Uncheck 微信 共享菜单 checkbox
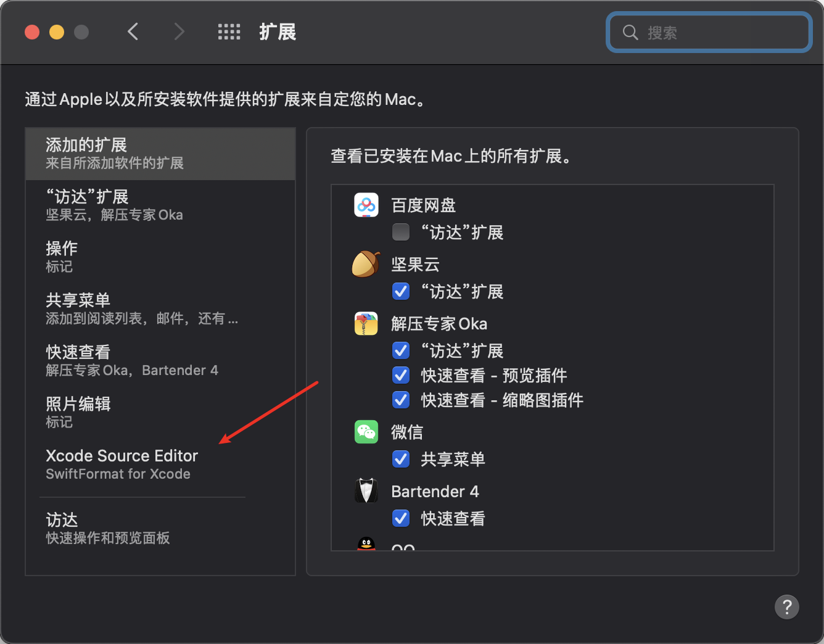This screenshot has width=824, height=644. 401,459
